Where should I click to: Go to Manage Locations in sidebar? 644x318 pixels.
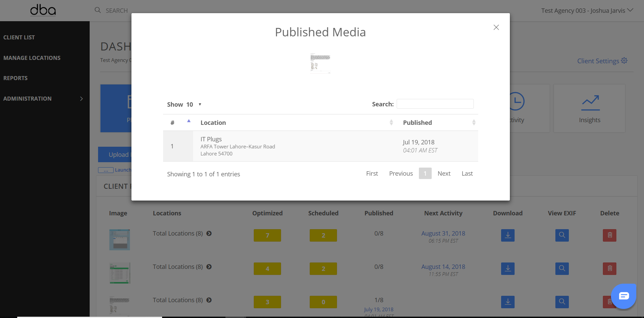[x=32, y=58]
